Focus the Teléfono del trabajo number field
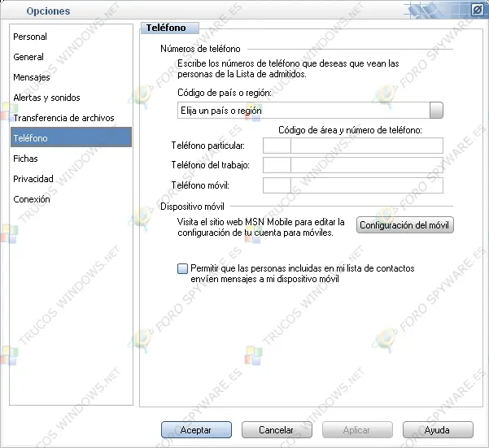 pos(366,166)
